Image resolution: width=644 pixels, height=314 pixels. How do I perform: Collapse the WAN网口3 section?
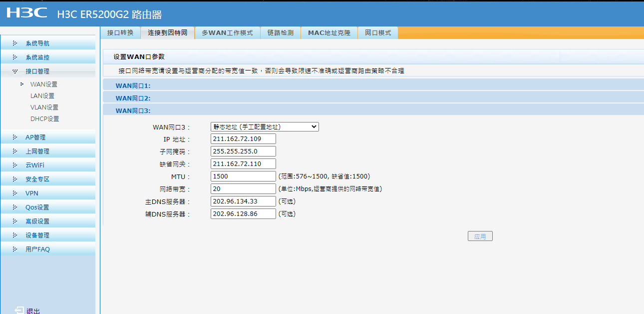coord(373,110)
